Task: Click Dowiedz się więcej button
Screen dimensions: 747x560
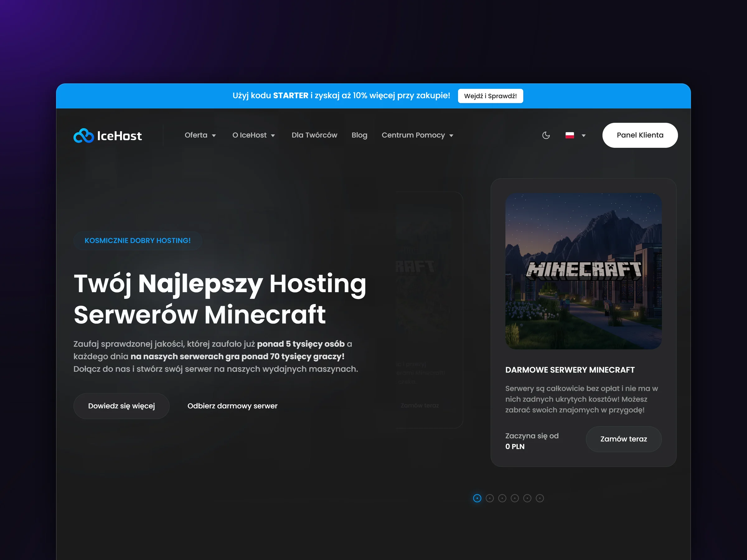Action: [121, 406]
